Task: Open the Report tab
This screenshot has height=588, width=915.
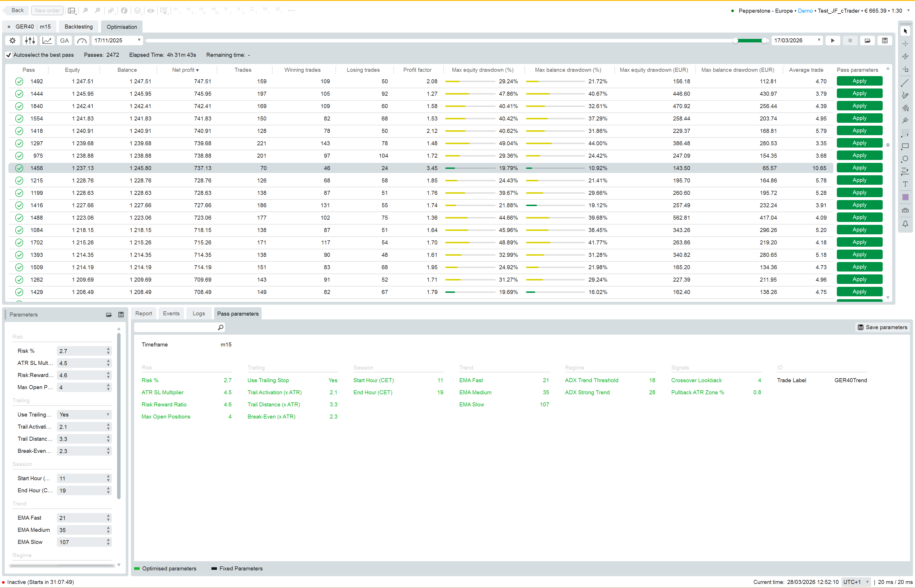Action: pos(143,314)
